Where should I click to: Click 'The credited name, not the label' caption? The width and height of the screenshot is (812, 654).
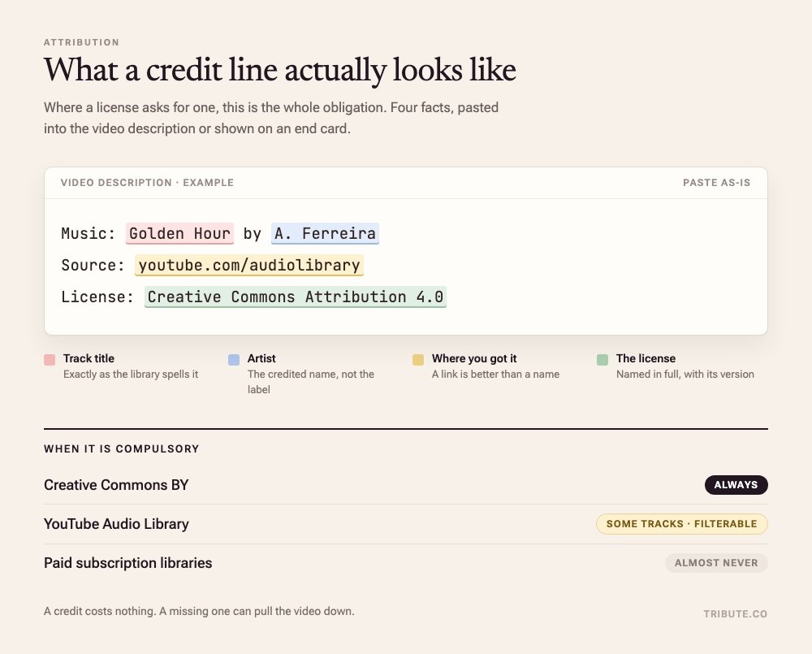point(311,382)
